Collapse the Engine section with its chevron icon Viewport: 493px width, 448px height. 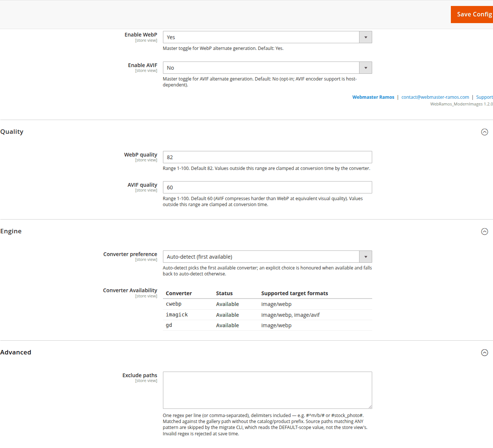click(484, 231)
